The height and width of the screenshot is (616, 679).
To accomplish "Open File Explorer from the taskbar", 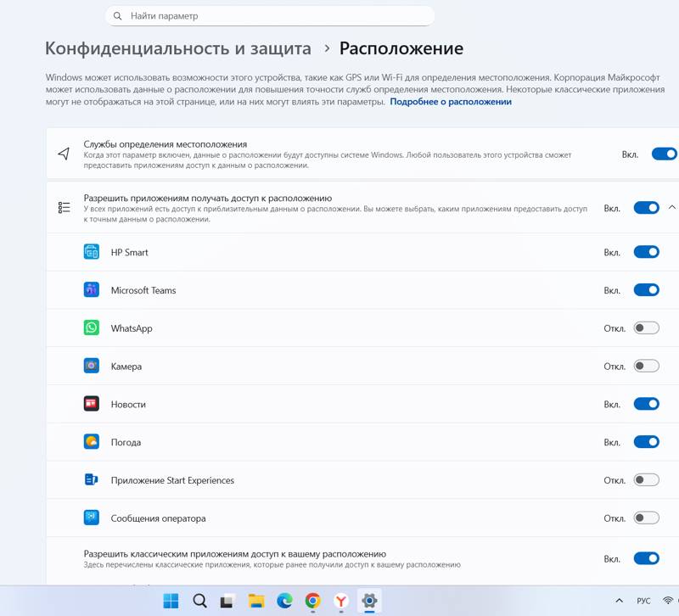I will tap(256, 601).
